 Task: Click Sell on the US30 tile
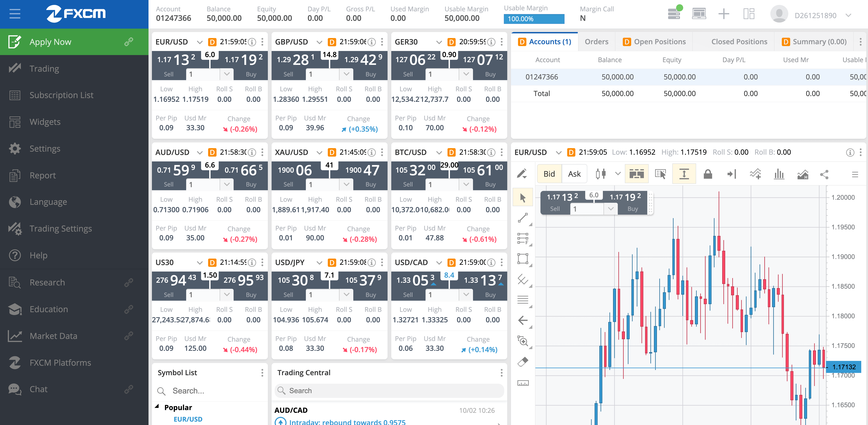(x=169, y=286)
